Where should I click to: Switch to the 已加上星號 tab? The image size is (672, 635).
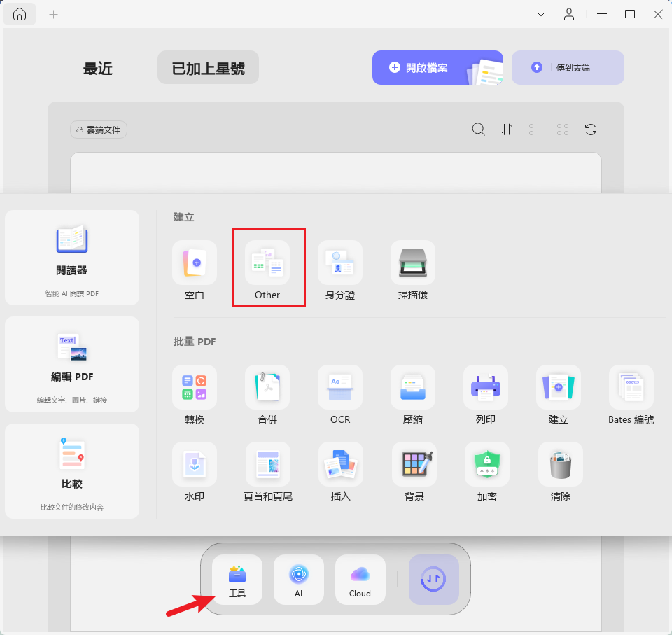click(x=208, y=68)
